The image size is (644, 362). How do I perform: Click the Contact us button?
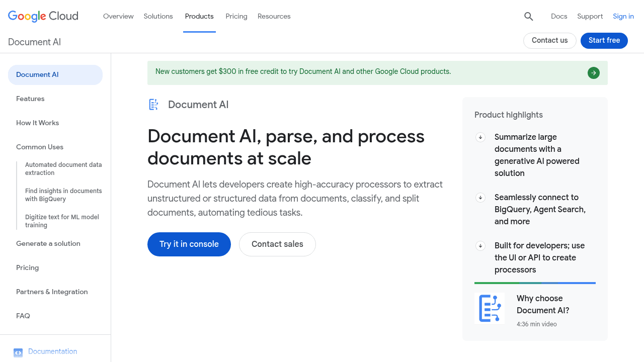pos(550,41)
